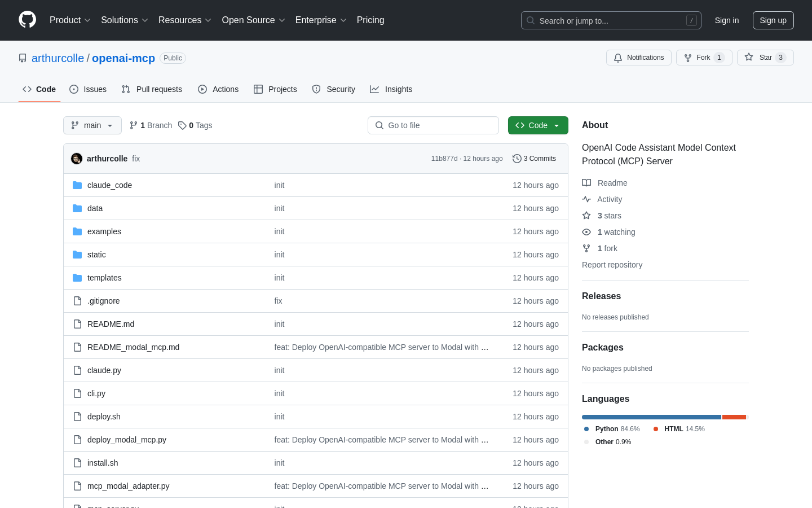This screenshot has height=508, width=812.
Task: Click the pulse icon next to Activity
Action: tap(586, 199)
